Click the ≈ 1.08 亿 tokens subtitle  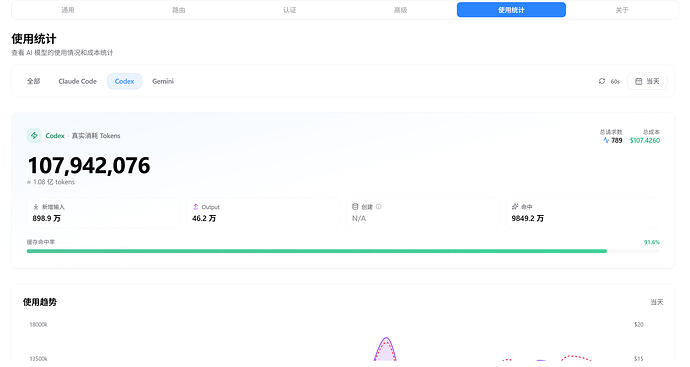click(x=51, y=182)
